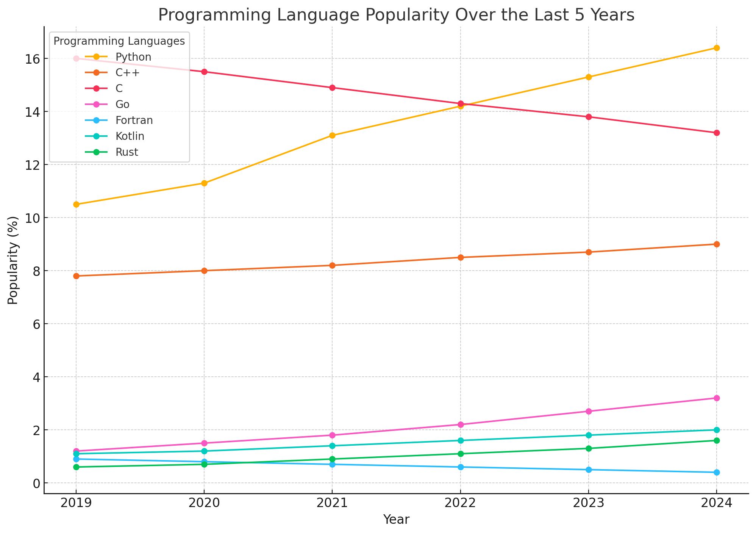Click the Rust legend marker

coord(97,152)
